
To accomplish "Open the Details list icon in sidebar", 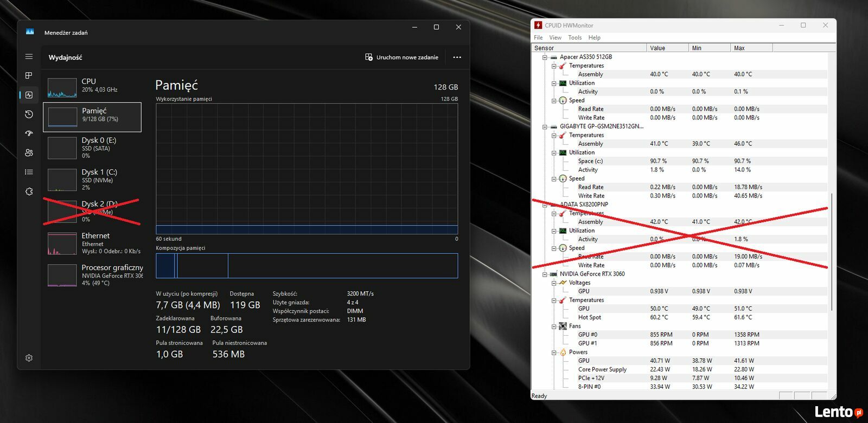I will [x=29, y=172].
